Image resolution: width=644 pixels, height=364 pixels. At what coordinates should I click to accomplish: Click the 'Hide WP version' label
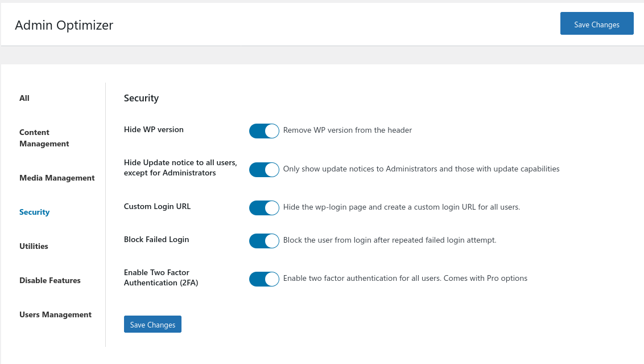[154, 129]
